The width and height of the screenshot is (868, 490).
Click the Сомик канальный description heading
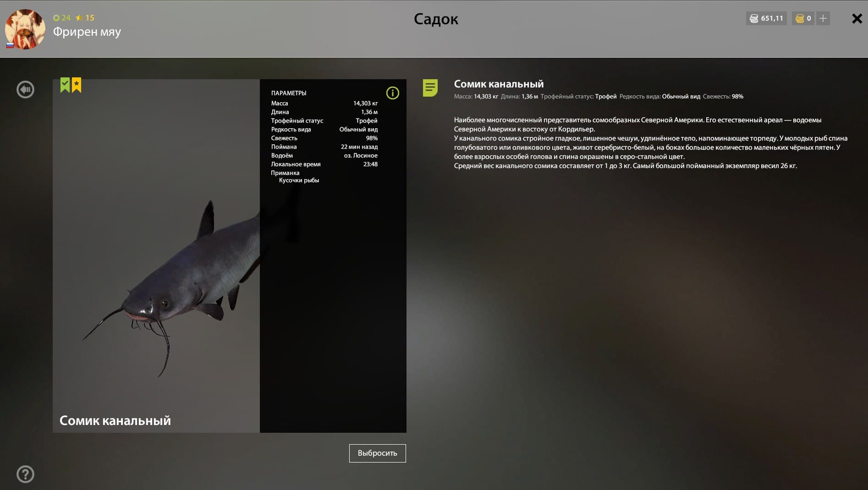coord(499,84)
